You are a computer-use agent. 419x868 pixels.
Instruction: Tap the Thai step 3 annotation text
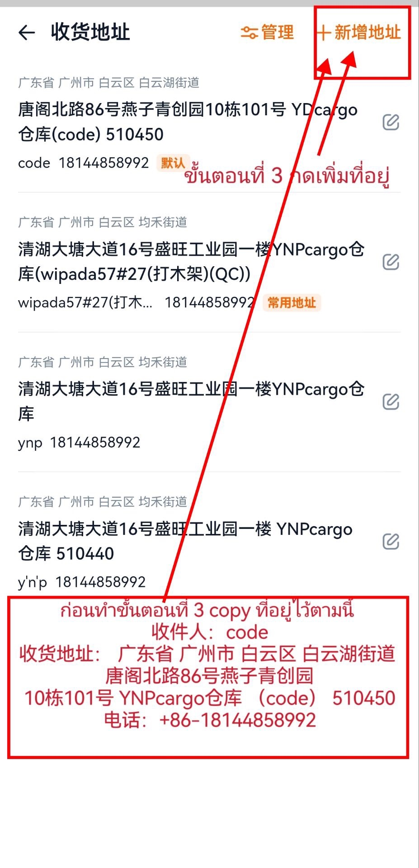(x=287, y=175)
